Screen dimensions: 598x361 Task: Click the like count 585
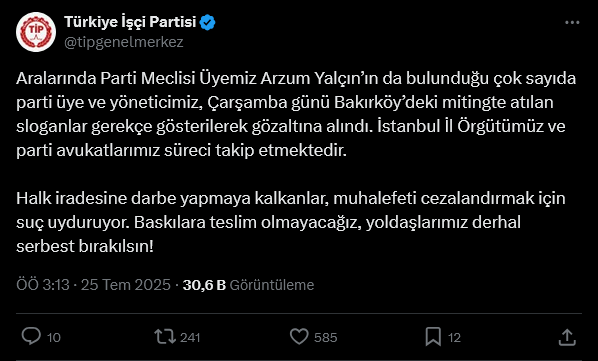[326, 338]
